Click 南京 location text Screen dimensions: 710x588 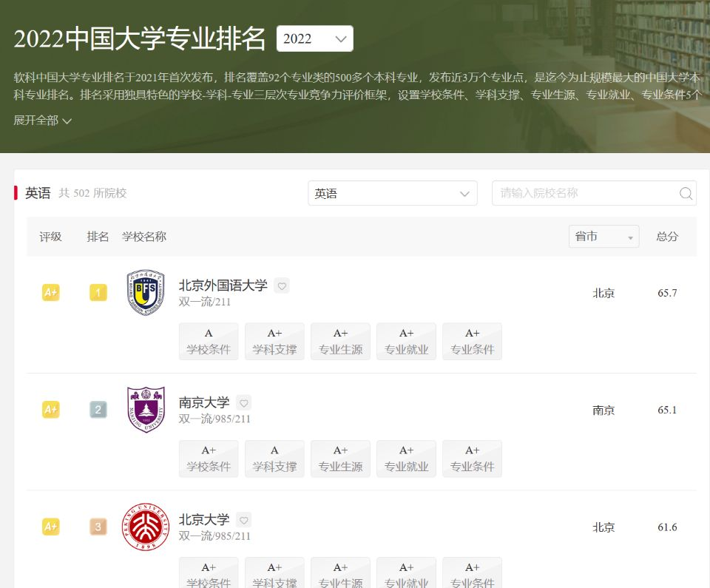tap(603, 410)
